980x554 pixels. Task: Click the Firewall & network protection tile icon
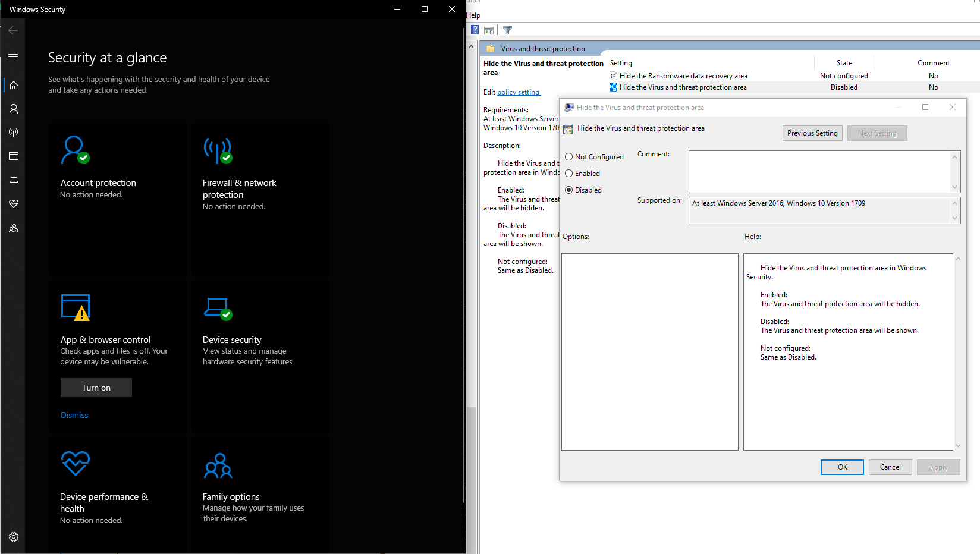[218, 150]
